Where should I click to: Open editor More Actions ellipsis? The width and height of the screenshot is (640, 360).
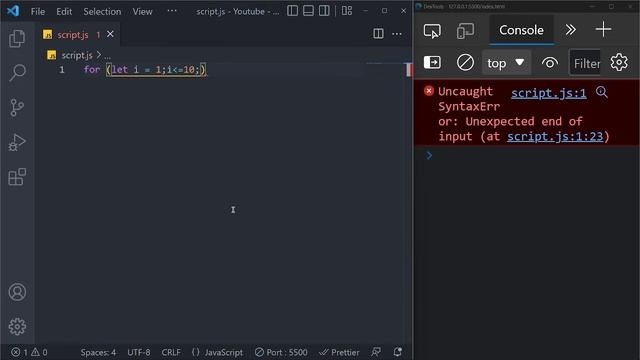click(397, 34)
